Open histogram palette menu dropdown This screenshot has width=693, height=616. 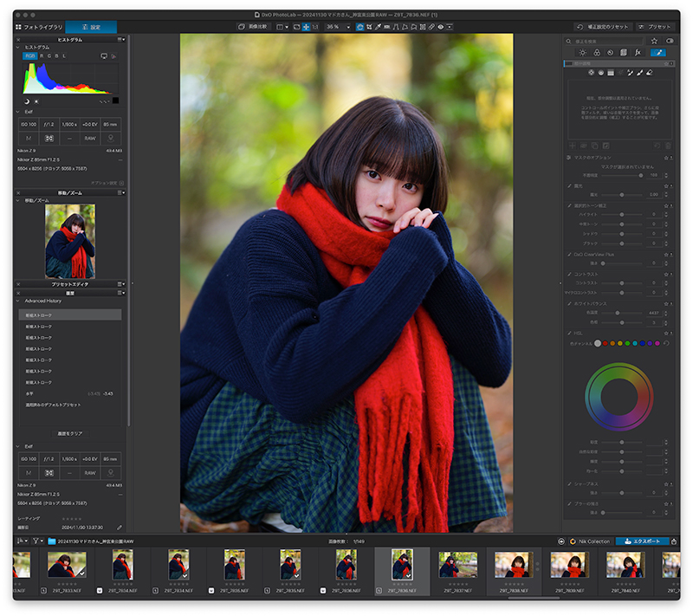pos(121,39)
